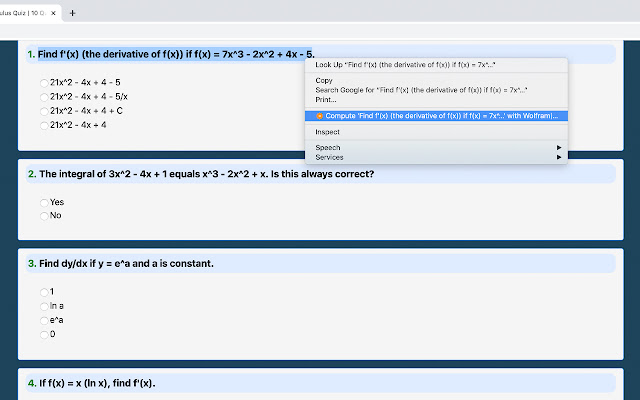Viewport: 640px width, 400px height.
Task: Pick No for the integral question
Action: coord(45,215)
